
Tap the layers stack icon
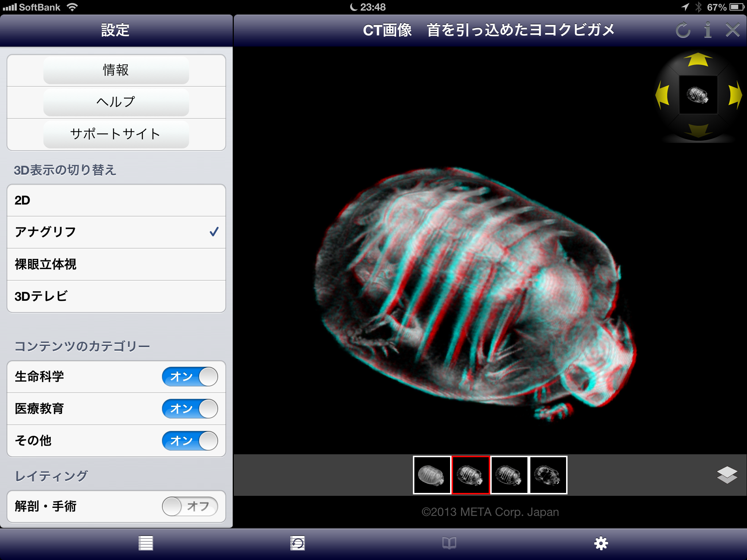pyautogui.click(x=727, y=475)
